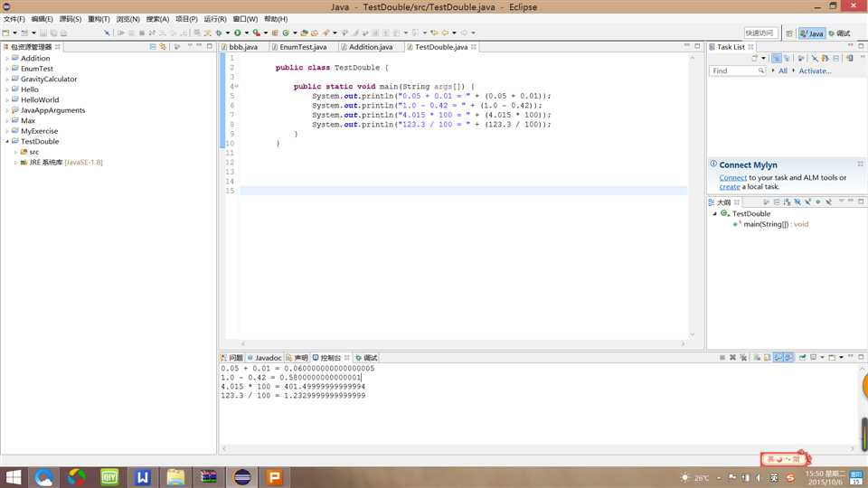Toggle Categorized view in Task List toolbar

pos(776,58)
